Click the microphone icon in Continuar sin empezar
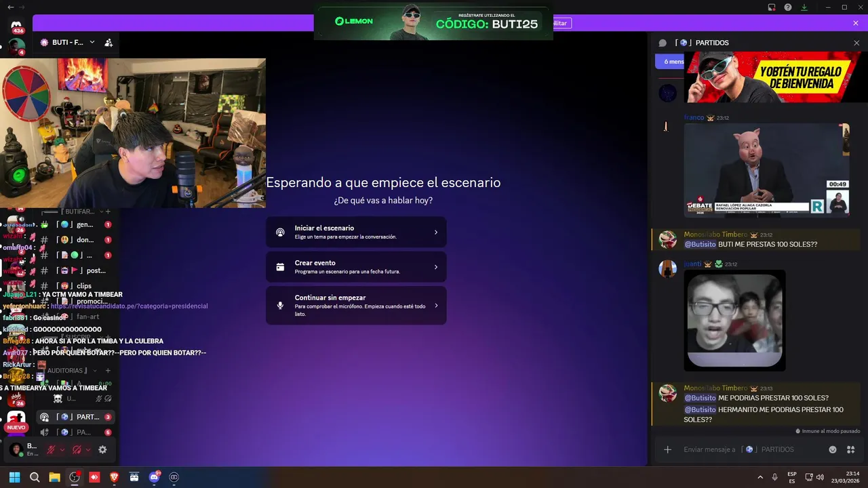Screen dimensions: 868x488 click(280, 305)
